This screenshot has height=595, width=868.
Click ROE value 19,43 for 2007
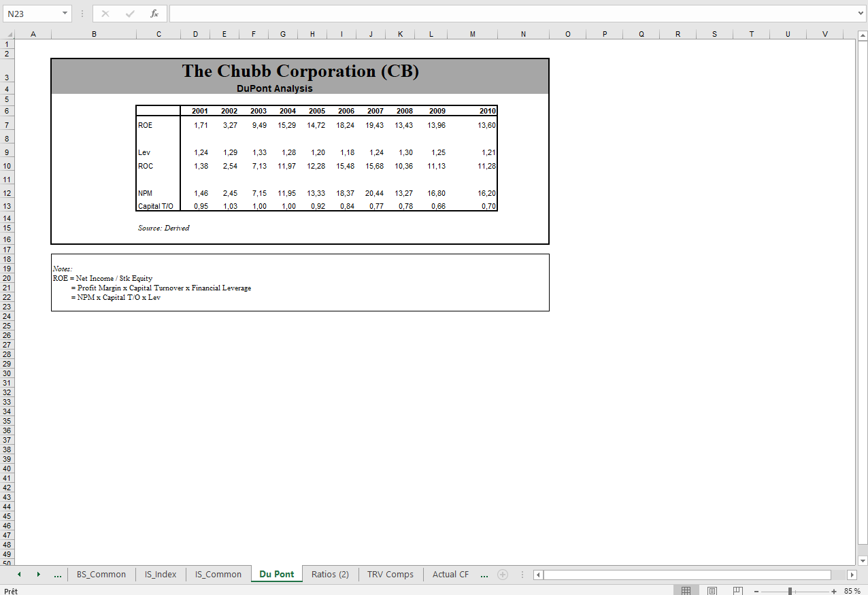click(375, 125)
